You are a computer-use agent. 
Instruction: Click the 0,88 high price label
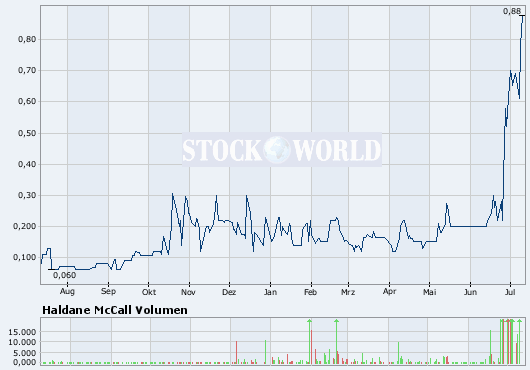click(512, 11)
